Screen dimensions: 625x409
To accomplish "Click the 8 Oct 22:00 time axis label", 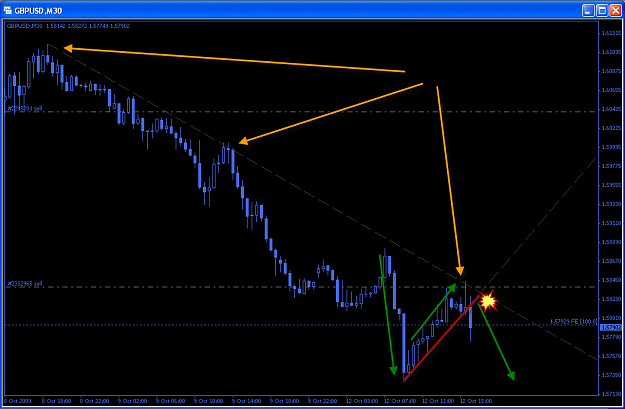I will pyautogui.click(x=94, y=401).
